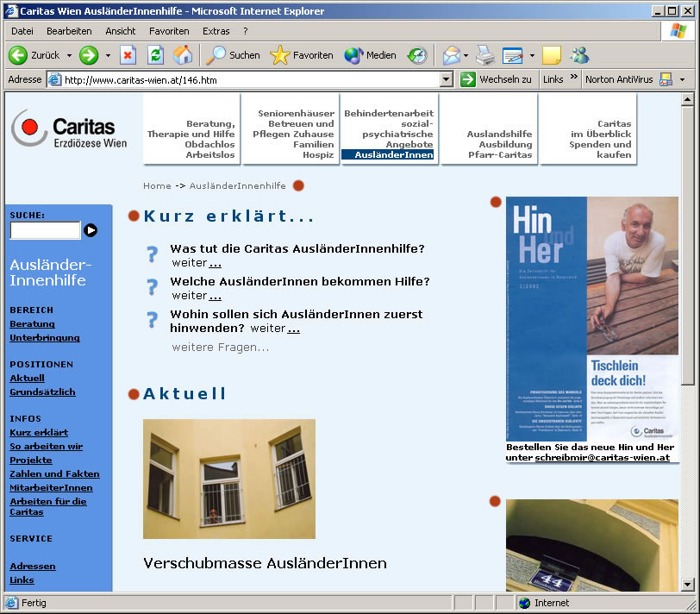700x614 pixels.
Task: Click the question mark icon beside 'Wohin sollen sich'
Action: click(x=153, y=320)
